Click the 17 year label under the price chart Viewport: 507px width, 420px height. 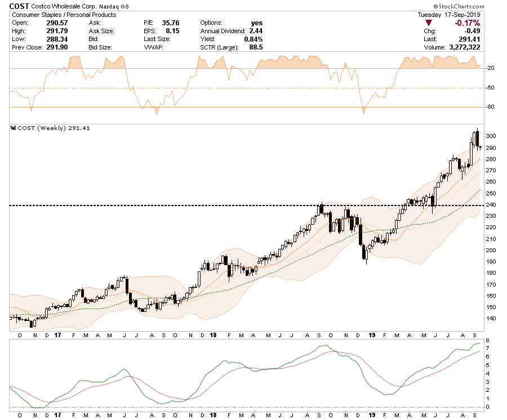[57, 335]
